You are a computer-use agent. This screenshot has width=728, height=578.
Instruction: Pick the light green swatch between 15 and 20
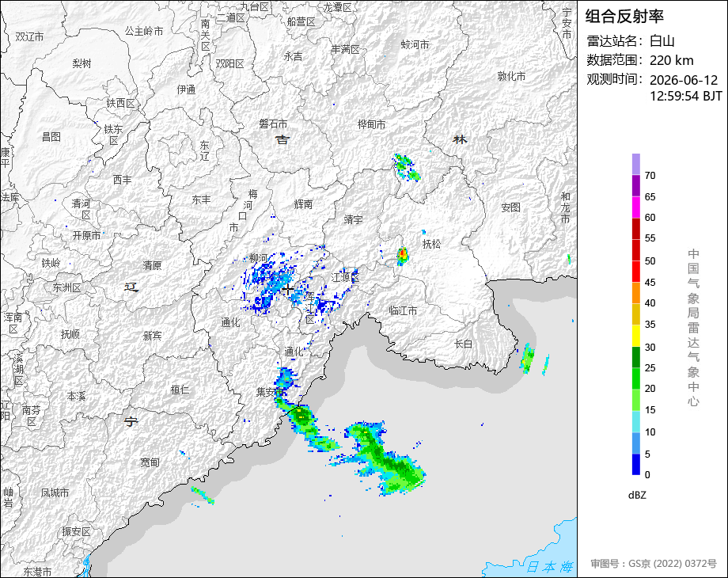click(635, 400)
